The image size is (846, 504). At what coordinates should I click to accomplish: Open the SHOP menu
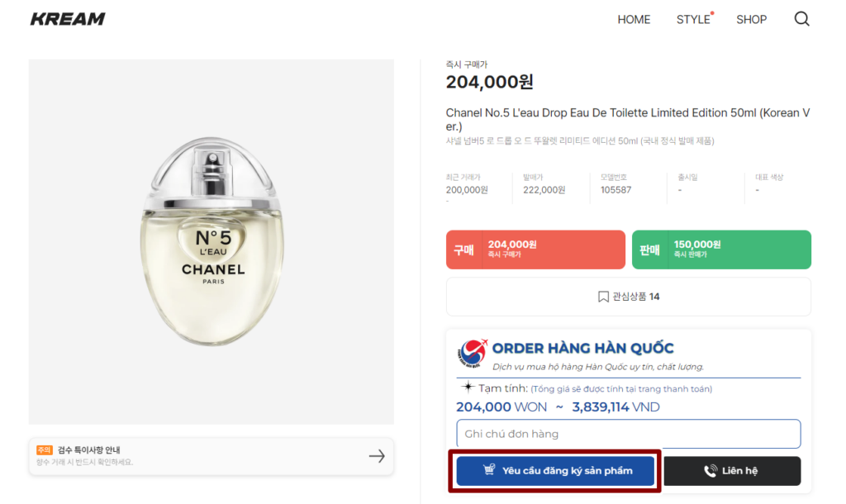[x=751, y=20]
